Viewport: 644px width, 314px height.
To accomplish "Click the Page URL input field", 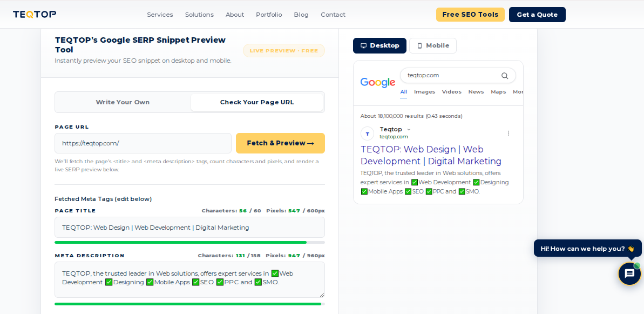I will 143,143.
